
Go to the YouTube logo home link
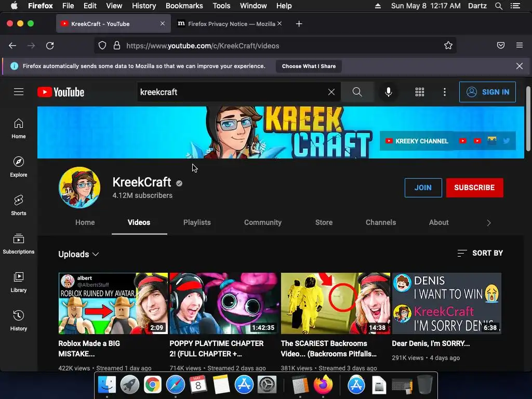[x=61, y=92]
